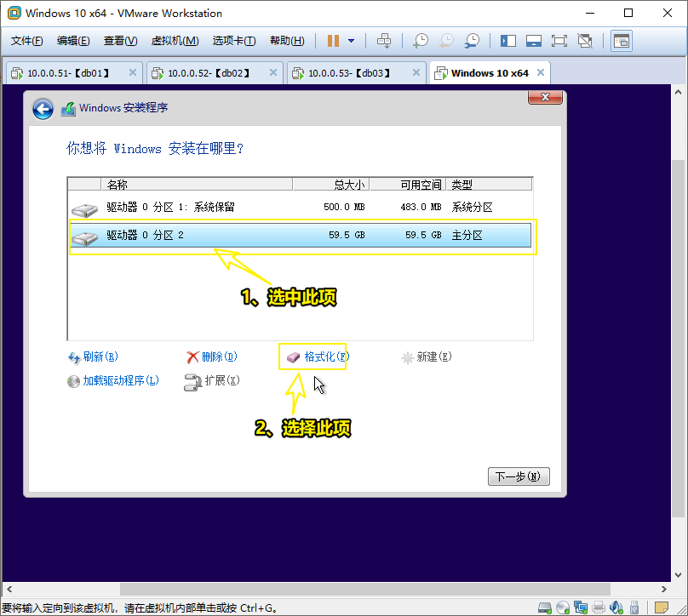Click the 名称 column header

[197, 185]
